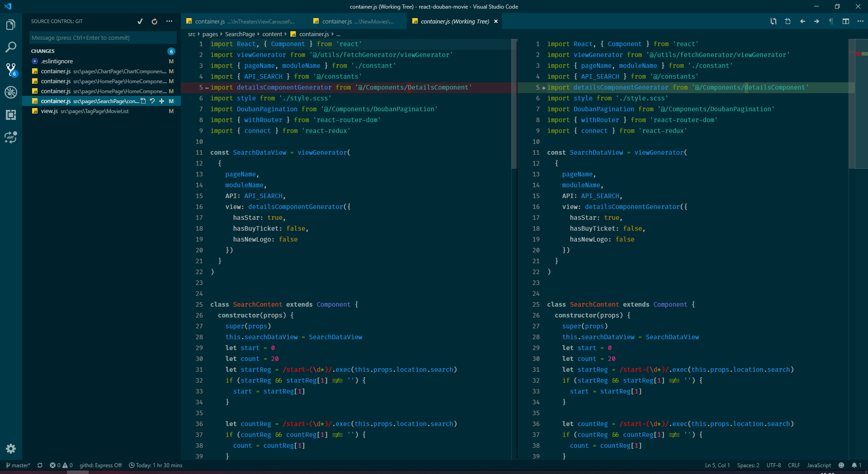This screenshot has height=474, width=868.
Task: Click the commit message input field
Action: click(103, 38)
